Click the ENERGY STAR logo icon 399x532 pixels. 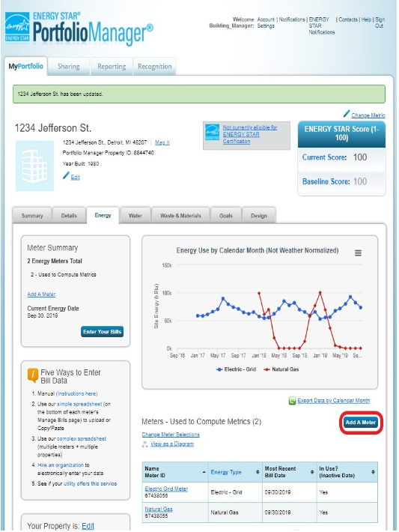(18, 27)
